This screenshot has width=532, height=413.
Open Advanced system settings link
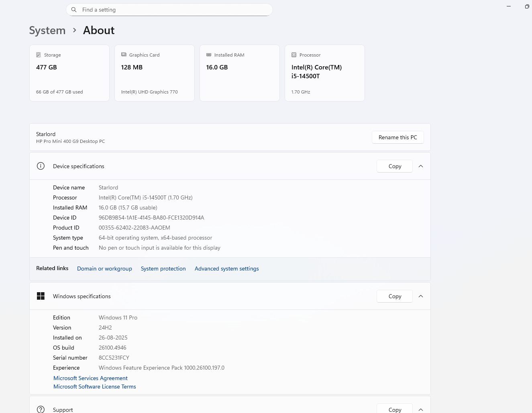tap(227, 269)
